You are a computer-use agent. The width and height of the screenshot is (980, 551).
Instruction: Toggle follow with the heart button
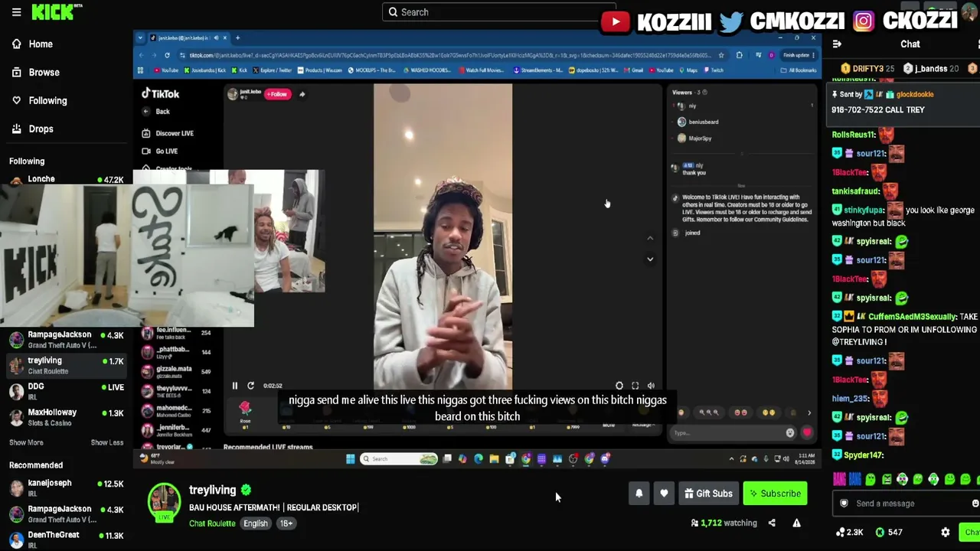[x=664, y=494]
